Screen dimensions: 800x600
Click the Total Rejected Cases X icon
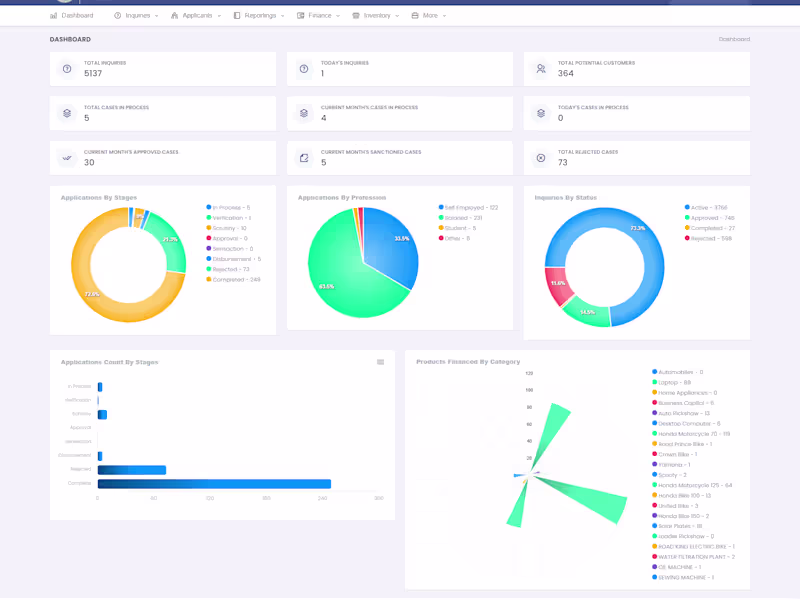[x=541, y=158]
